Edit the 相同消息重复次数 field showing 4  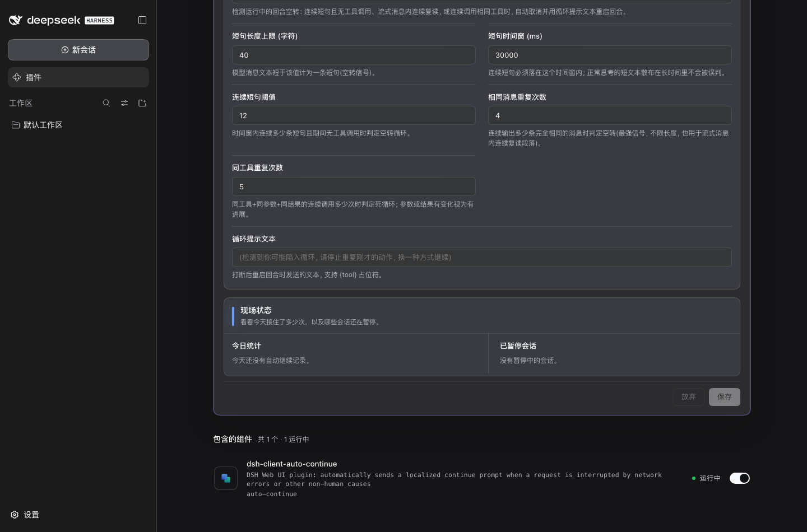(x=610, y=115)
